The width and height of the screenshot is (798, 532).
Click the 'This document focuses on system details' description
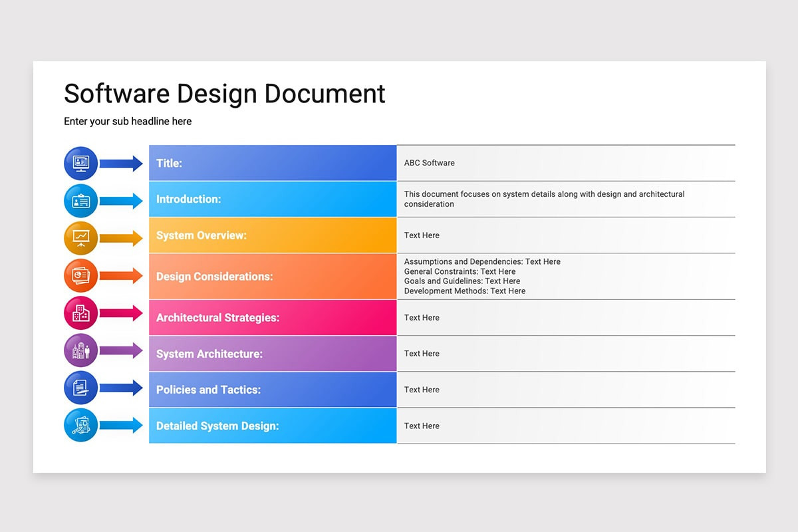click(x=544, y=199)
